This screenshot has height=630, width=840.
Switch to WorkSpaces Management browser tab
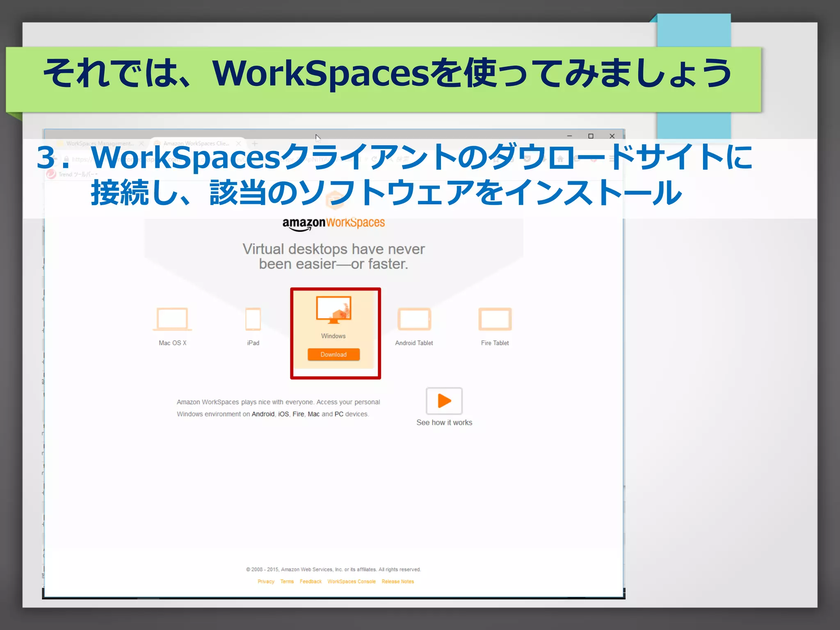click(100, 144)
